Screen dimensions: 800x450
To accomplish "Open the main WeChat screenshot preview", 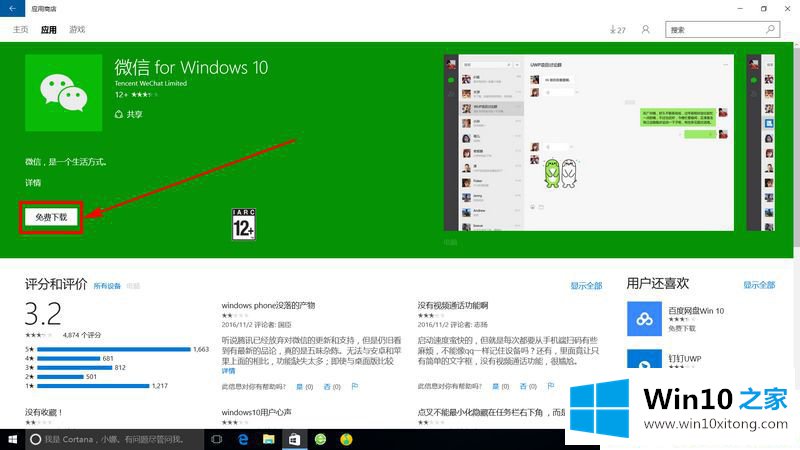I will pos(589,143).
